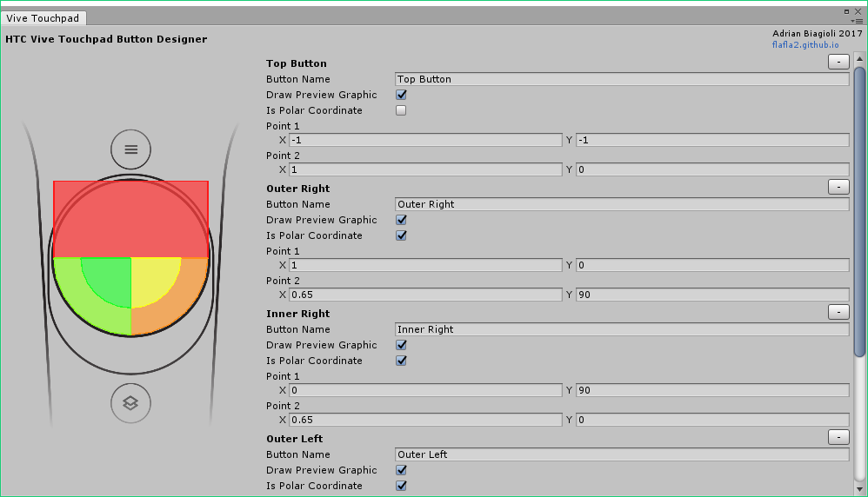
Task: Open the flafla2.github.io link
Action: click(805, 45)
